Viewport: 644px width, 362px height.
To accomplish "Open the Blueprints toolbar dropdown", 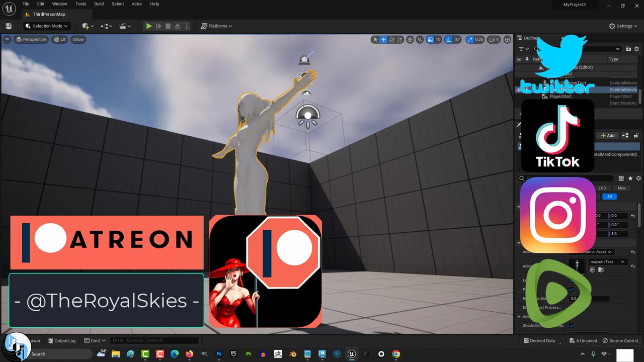I will pyautogui.click(x=107, y=26).
